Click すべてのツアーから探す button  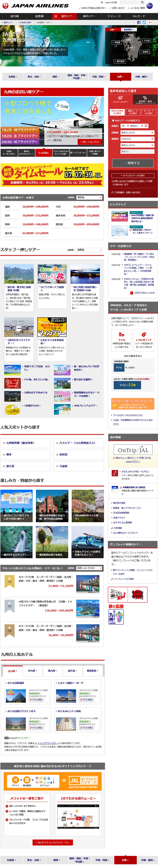[x=133, y=176]
